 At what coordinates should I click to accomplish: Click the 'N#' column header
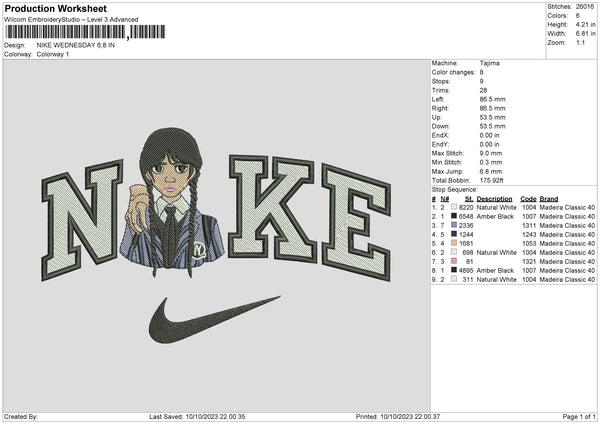point(445,199)
